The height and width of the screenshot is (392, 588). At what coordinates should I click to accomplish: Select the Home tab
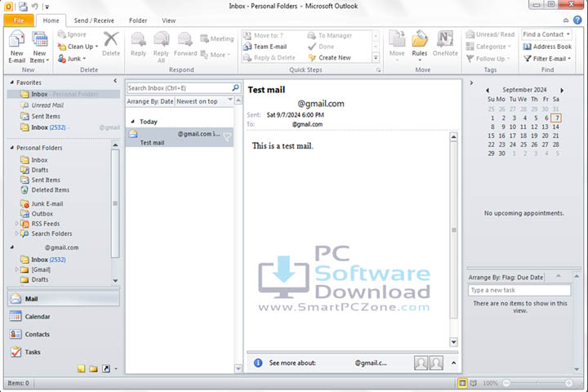point(51,20)
